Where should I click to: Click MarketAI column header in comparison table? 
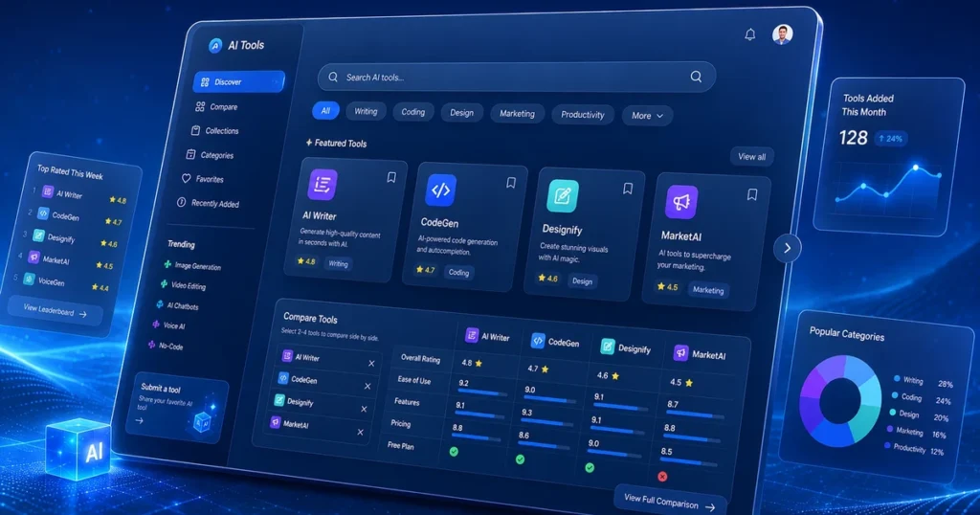[700, 354]
